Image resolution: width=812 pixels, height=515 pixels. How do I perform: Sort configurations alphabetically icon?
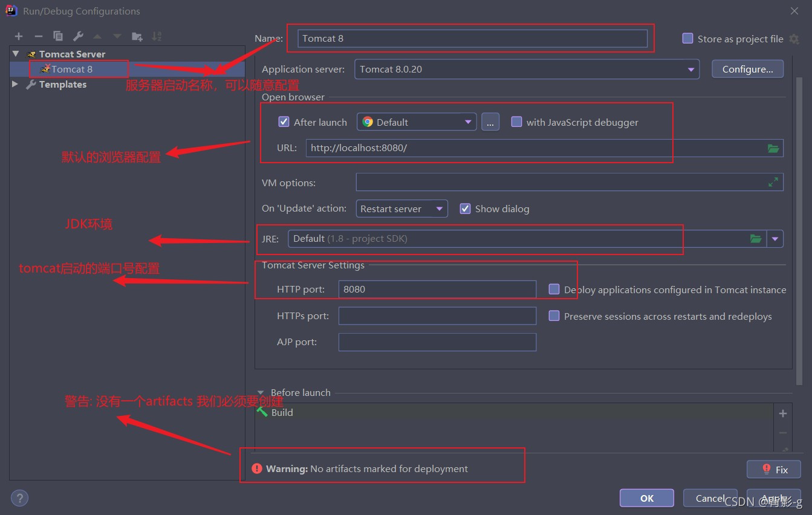pyautogui.click(x=157, y=36)
